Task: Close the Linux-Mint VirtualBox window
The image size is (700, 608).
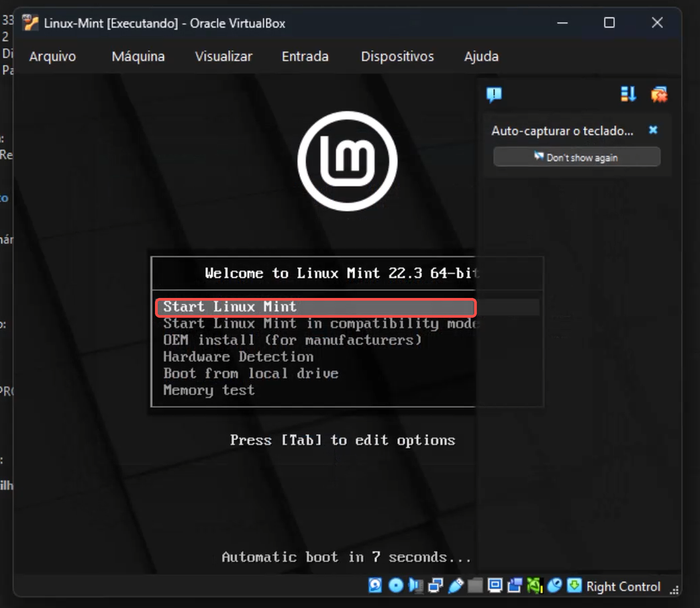Action: coord(657,23)
